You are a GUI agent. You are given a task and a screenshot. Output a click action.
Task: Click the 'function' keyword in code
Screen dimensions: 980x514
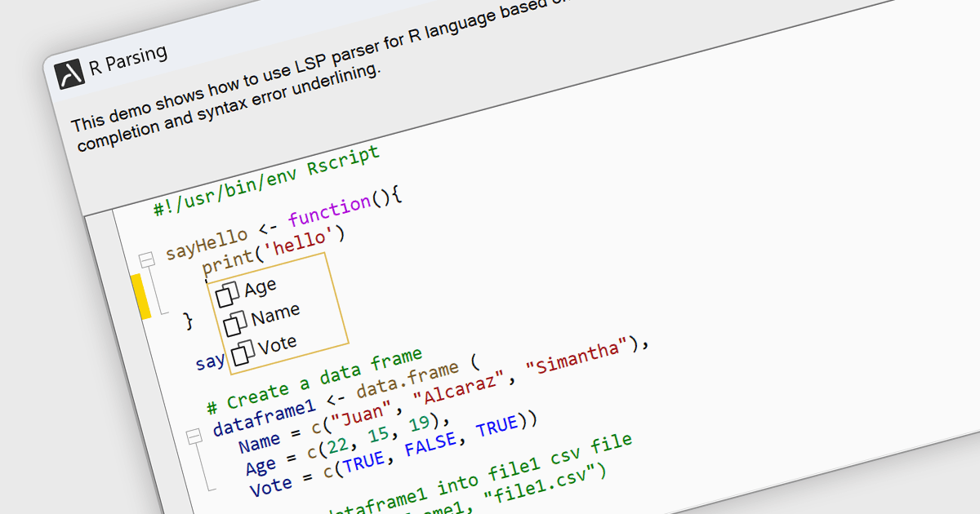(328, 210)
